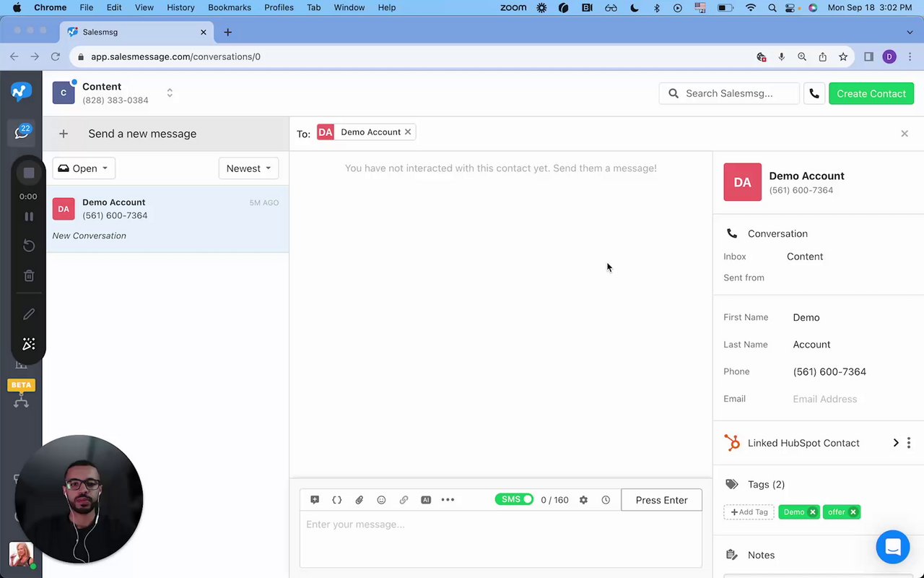This screenshot has height=578, width=924.
Task: Focus the Search Salesmsg field
Action: (x=729, y=93)
